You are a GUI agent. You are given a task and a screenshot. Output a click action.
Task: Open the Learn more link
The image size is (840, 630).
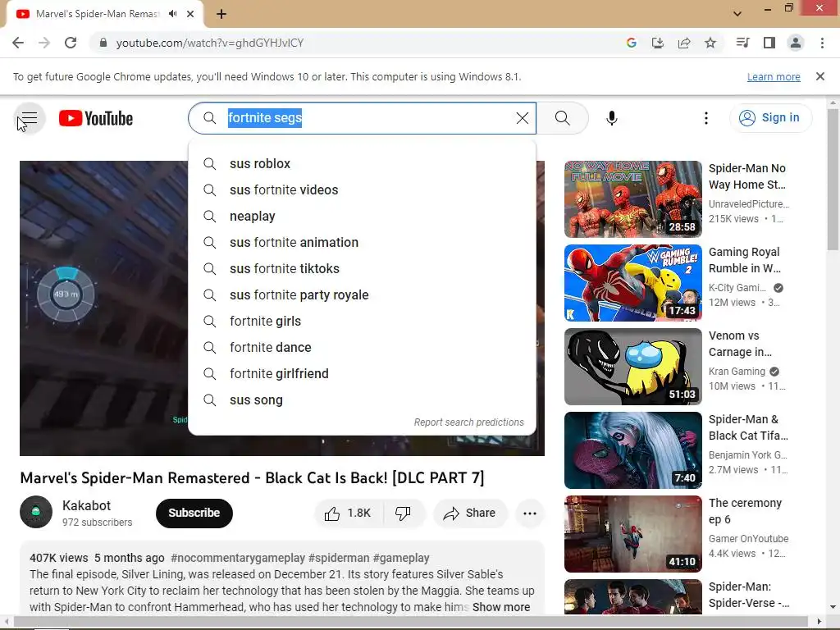click(x=774, y=76)
